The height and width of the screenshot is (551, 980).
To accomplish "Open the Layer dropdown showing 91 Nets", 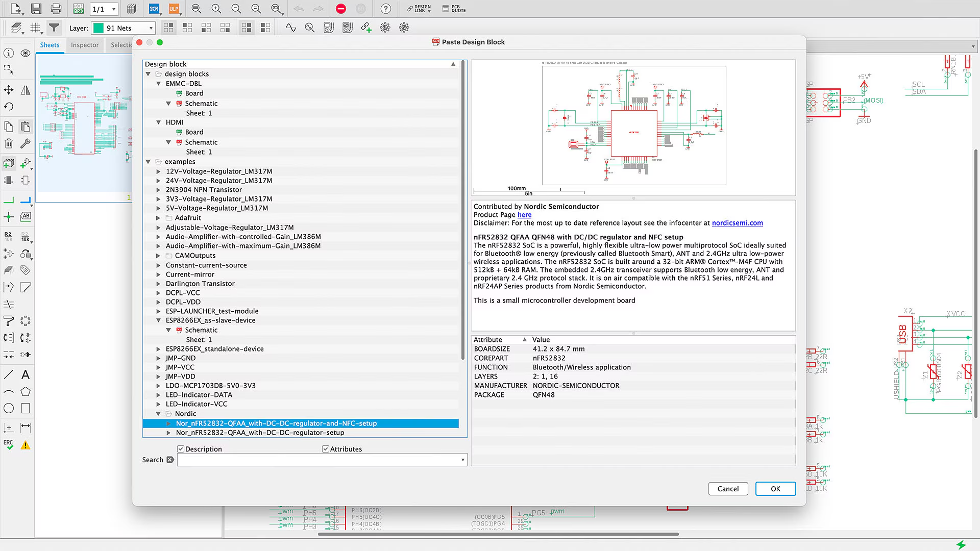I will tap(124, 28).
